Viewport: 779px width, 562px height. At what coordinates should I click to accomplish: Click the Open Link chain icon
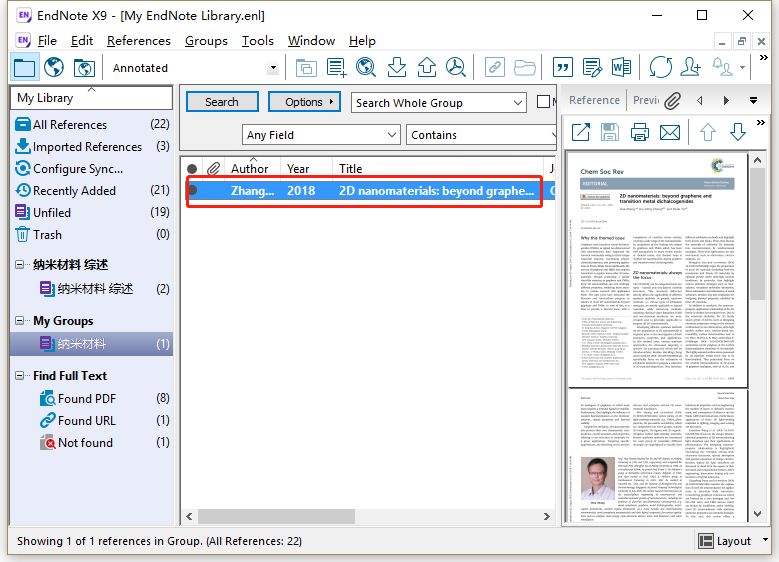494,68
